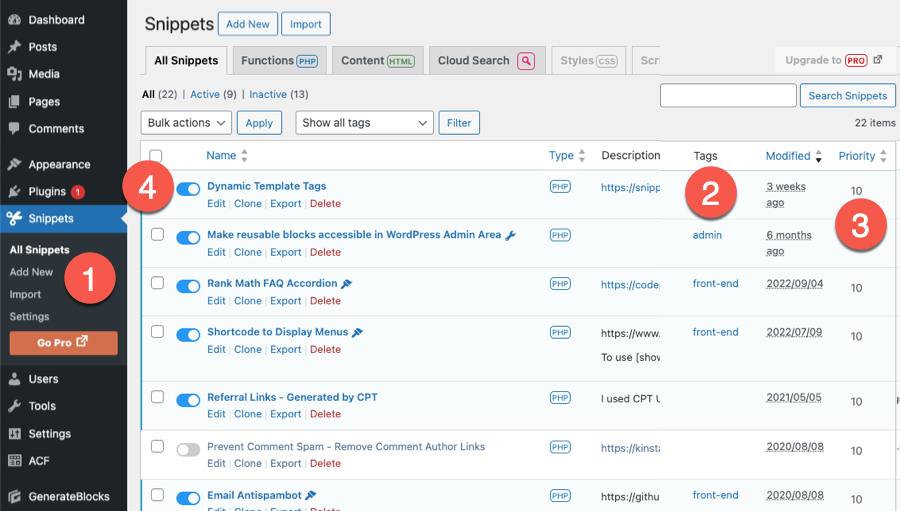Check the Shortcode to Display Menus checkbox

click(156, 332)
